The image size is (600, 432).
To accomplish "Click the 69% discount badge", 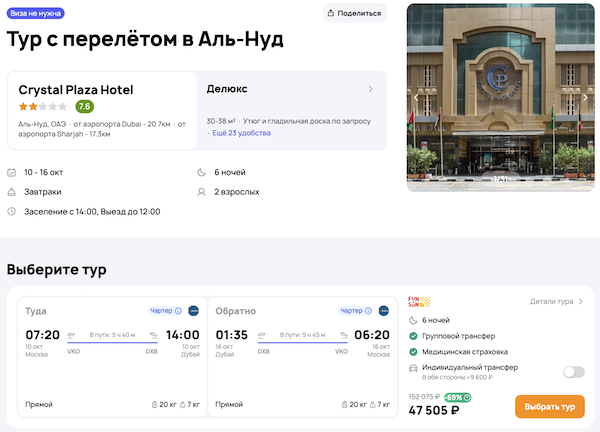I will click(456, 397).
